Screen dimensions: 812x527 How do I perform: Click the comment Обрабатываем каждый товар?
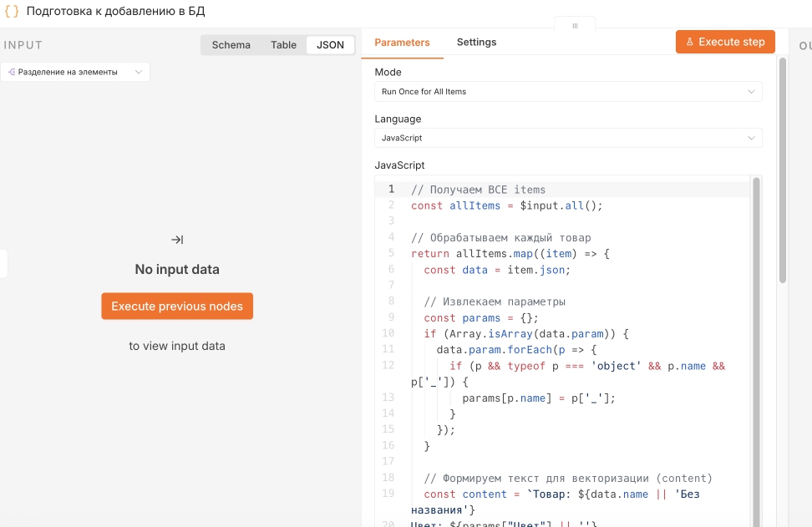500,238
